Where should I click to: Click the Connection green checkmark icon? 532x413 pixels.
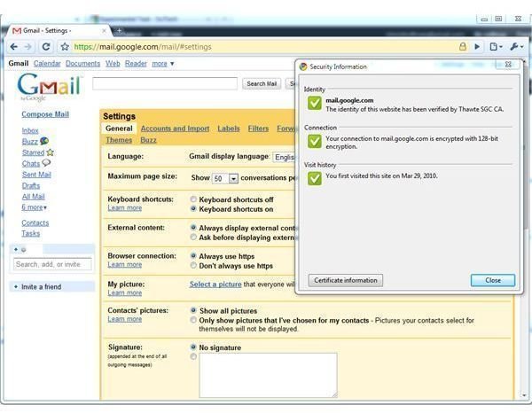pyautogui.click(x=314, y=141)
